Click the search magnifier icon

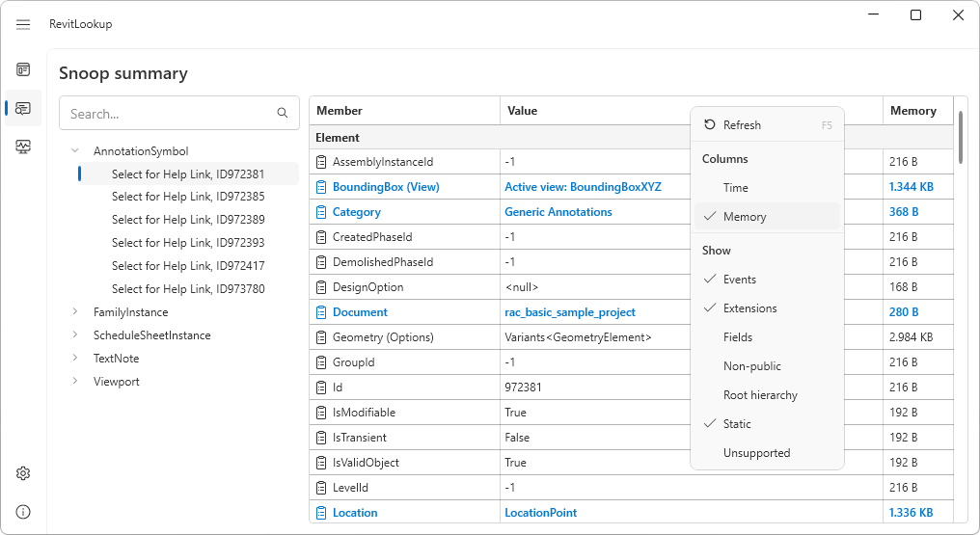coord(283,114)
